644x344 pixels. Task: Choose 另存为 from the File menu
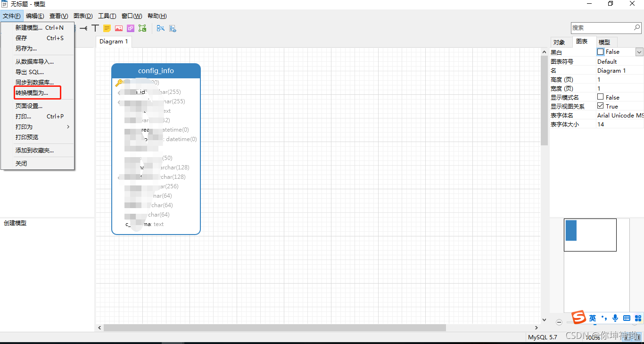(x=37, y=49)
